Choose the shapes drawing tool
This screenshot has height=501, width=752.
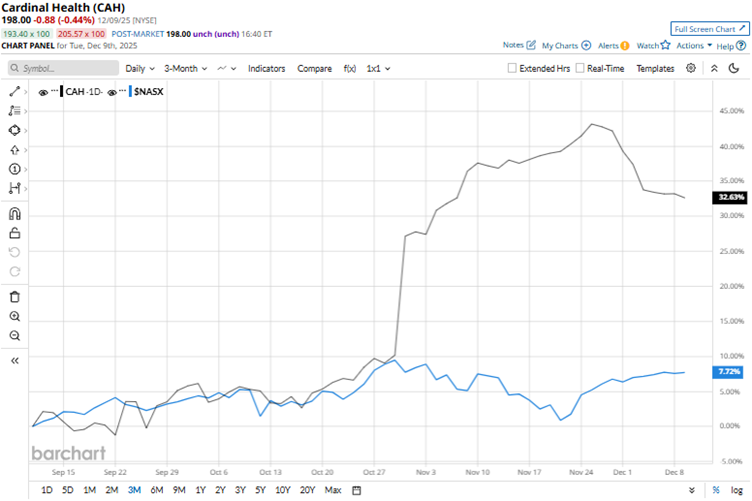point(14,130)
